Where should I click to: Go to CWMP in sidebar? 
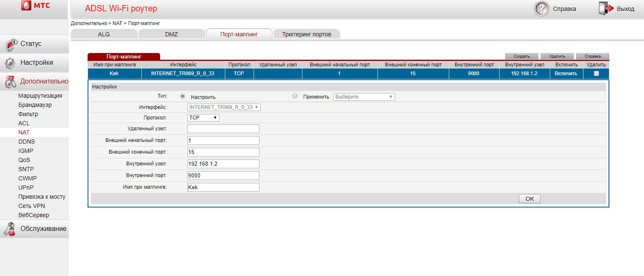[x=28, y=178]
